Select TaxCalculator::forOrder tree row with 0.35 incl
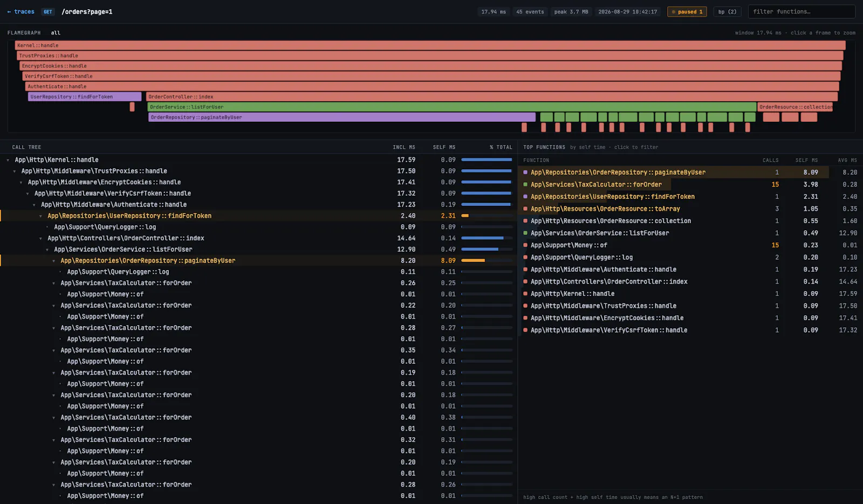Image resolution: width=863 pixels, height=504 pixels. (x=259, y=350)
